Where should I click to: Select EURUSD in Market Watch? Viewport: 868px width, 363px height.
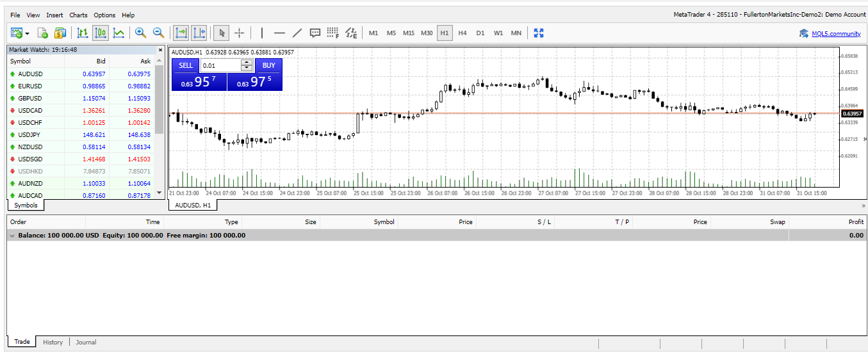81,86
